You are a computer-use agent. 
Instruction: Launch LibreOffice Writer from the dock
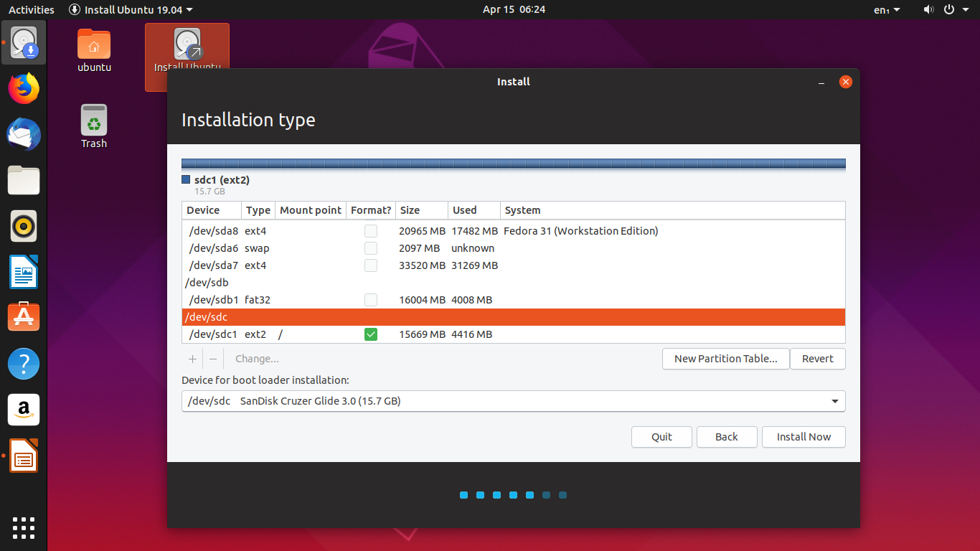(x=24, y=272)
